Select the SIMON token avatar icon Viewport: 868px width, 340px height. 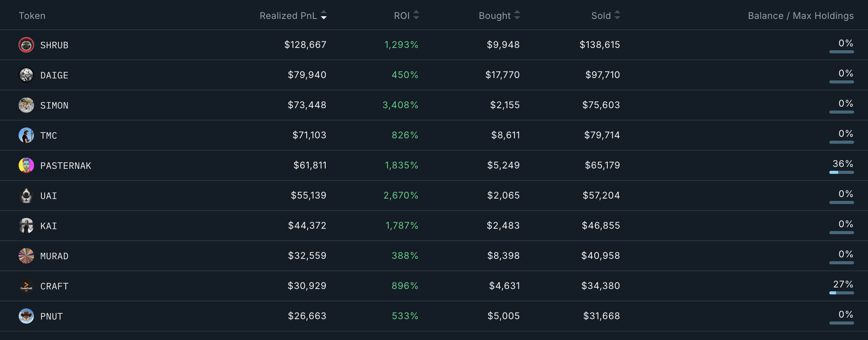point(26,105)
